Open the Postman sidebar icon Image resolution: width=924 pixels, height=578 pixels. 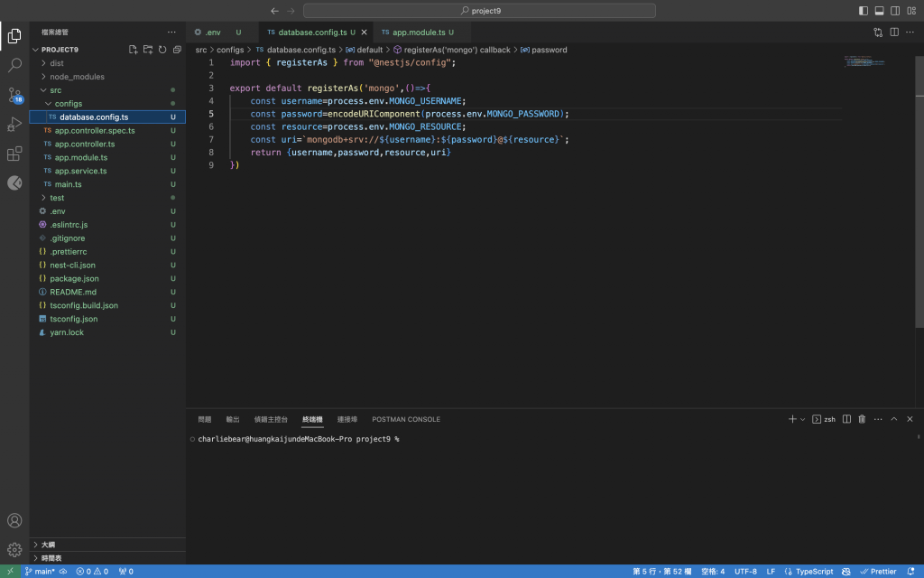[14, 182]
